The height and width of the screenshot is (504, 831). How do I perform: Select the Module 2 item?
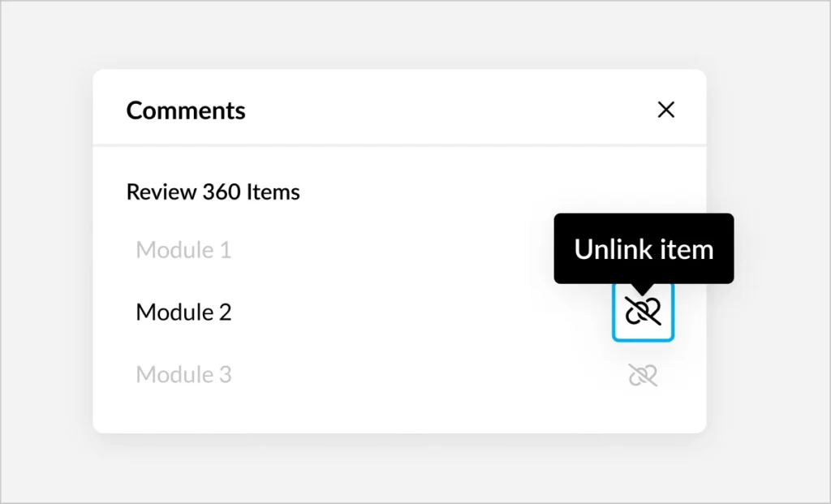[x=183, y=312]
